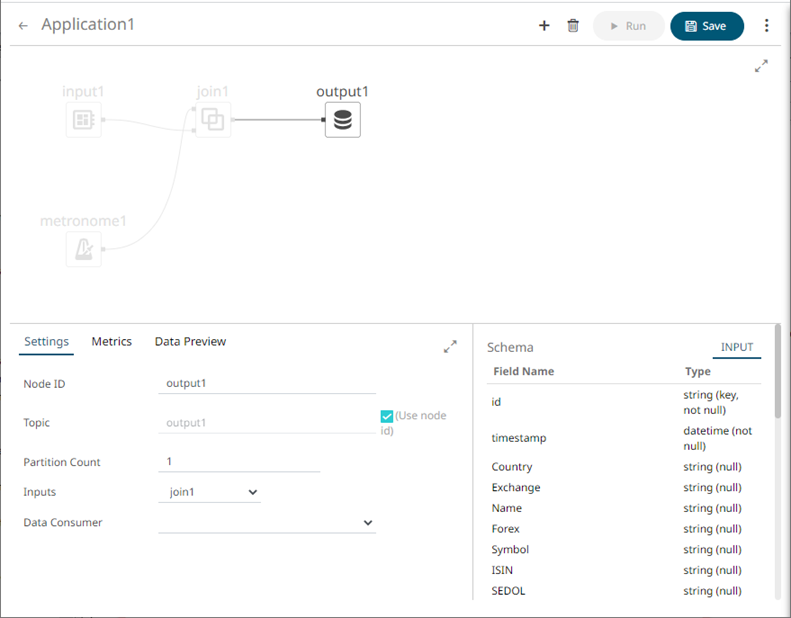Uncheck the Use node id checkbox

coord(387,416)
